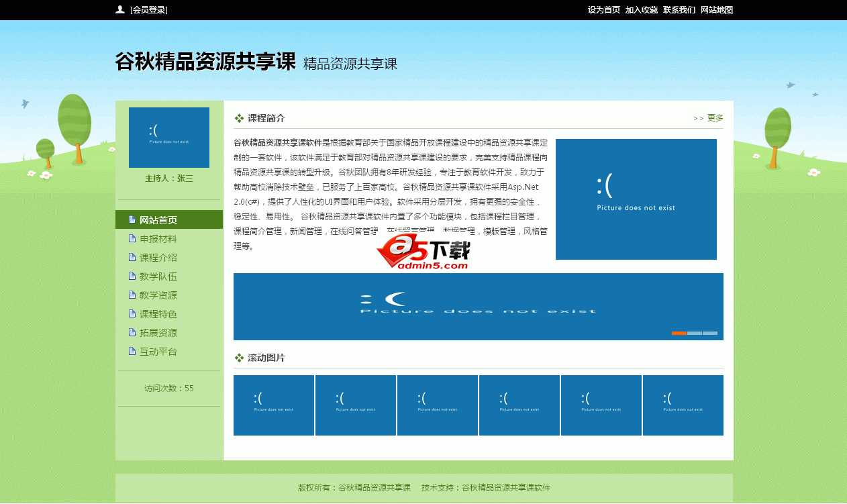Click the diamond icon beside 课程简介
847x504 pixels.
click(238, 117)
